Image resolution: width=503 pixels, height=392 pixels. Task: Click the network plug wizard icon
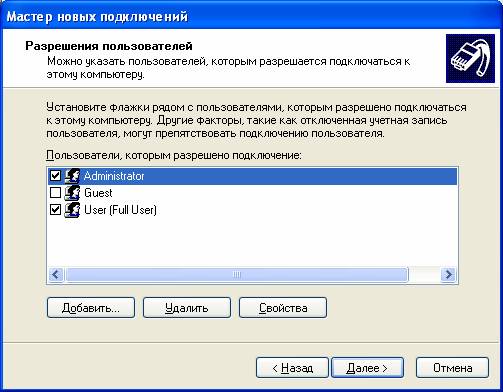coord(470,58)
